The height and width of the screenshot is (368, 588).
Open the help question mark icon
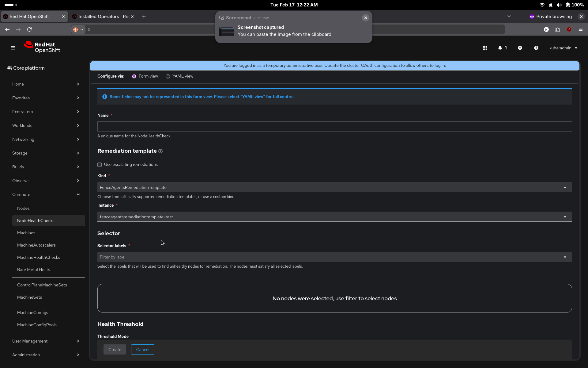[536, 48]
